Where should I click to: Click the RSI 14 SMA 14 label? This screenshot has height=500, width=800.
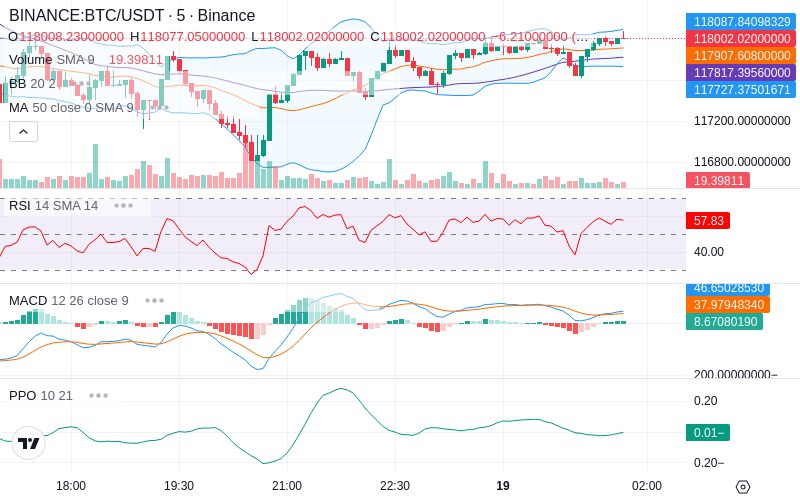click(54, 206)
